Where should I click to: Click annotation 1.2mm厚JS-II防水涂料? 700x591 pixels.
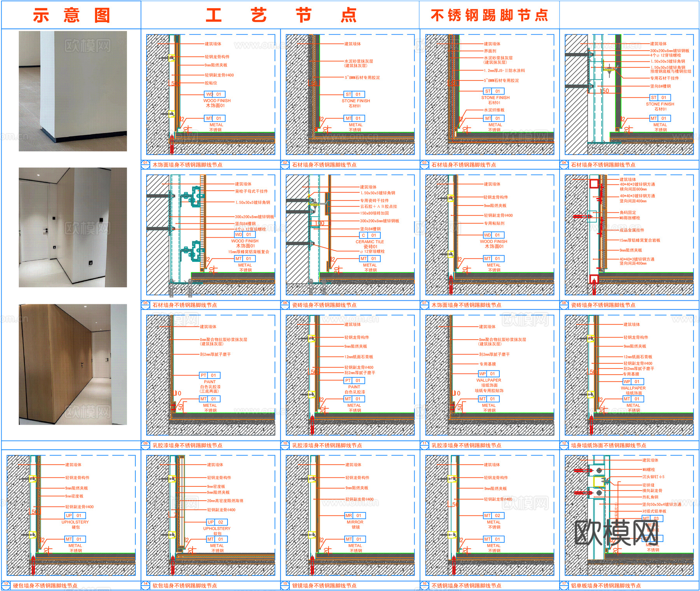(504, 71)
